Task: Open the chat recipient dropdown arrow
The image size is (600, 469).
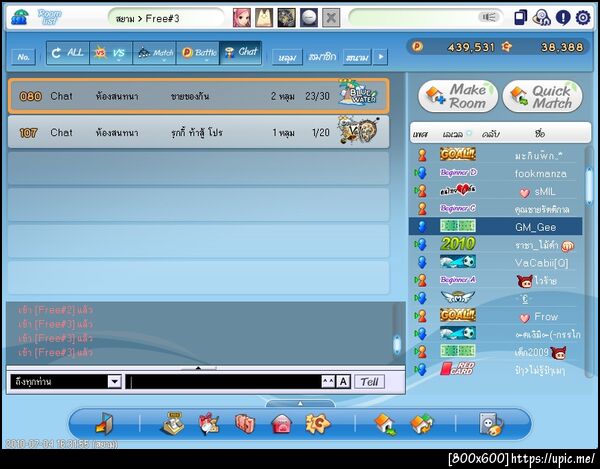Action: point(114,381)
